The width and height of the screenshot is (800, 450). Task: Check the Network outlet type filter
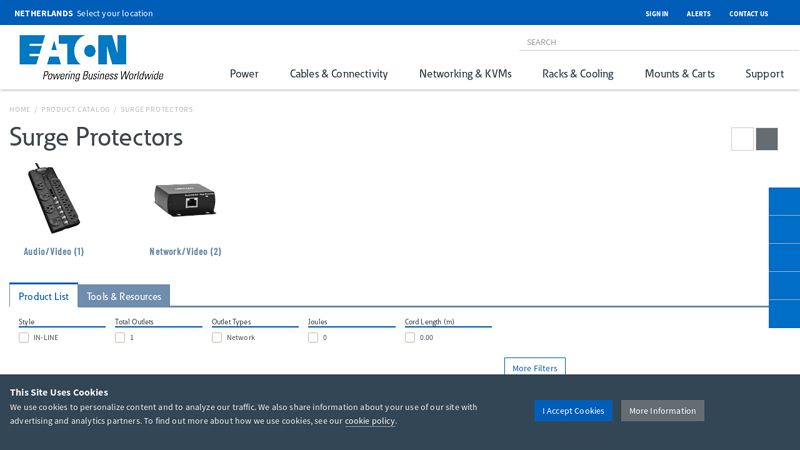[217, 338]
